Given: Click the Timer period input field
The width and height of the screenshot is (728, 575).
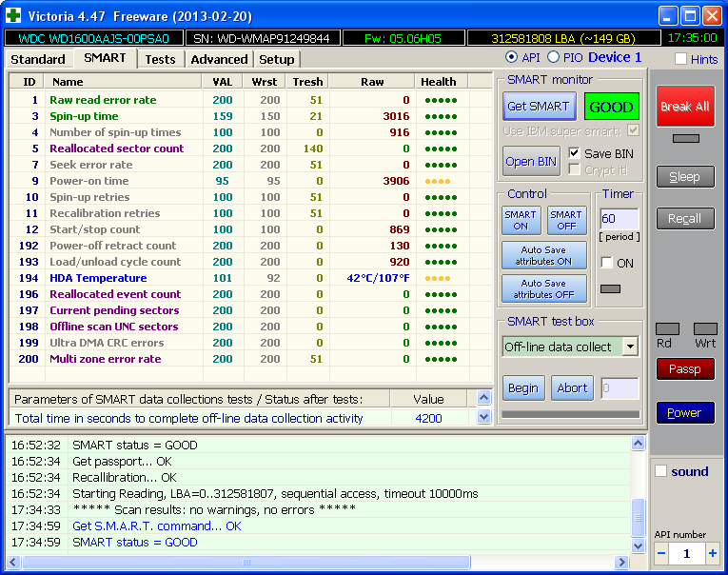Looking at the screenshot, I should coord(619,219).
